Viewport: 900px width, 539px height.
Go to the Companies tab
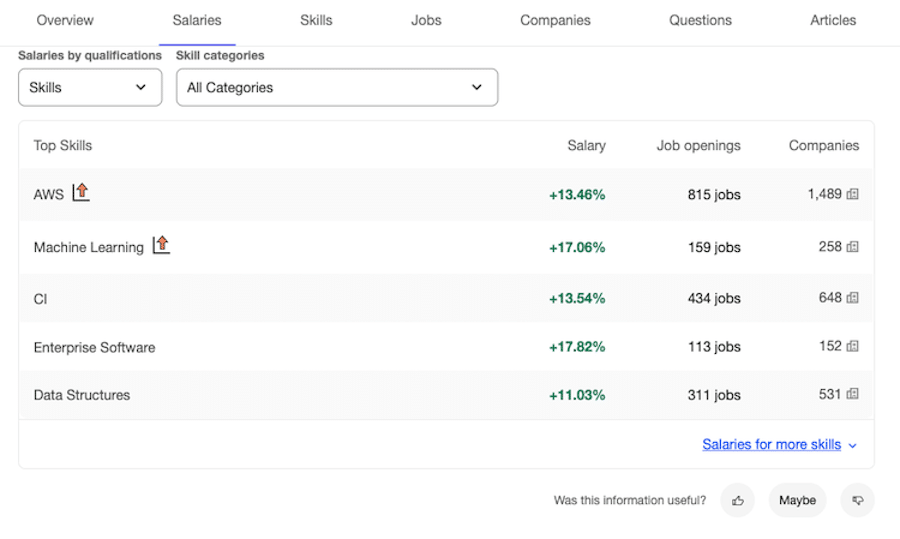[555, 20]
